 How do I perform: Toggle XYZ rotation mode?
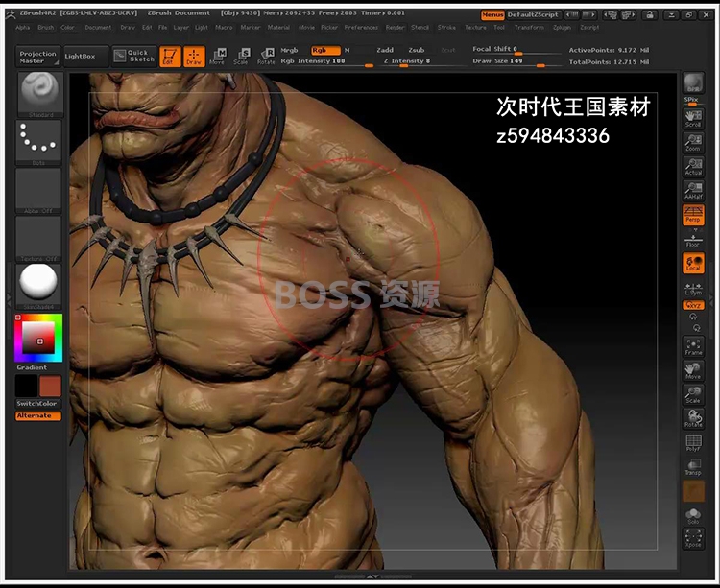click(693, 305)
